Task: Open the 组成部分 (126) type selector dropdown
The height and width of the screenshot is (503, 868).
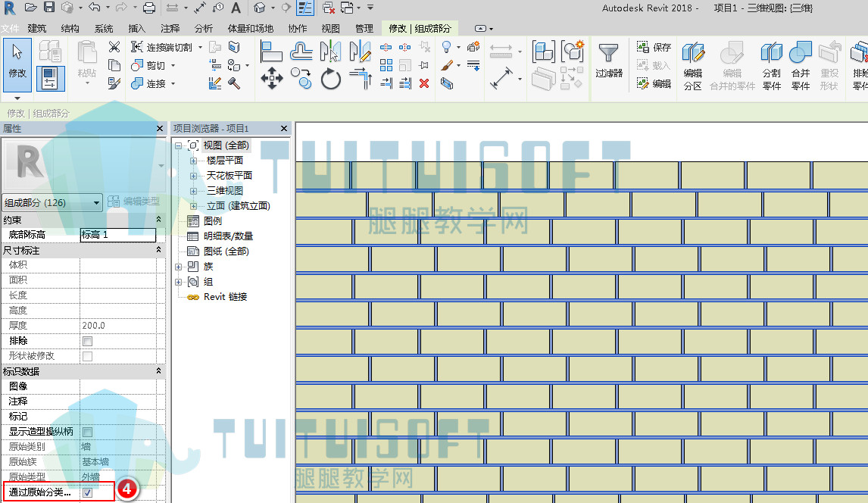Action: coord(52,202)
